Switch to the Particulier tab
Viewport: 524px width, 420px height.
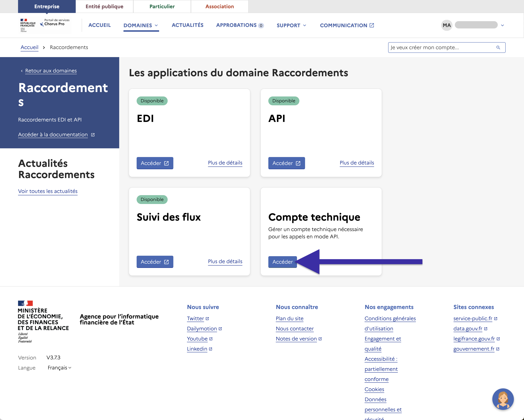162,6
